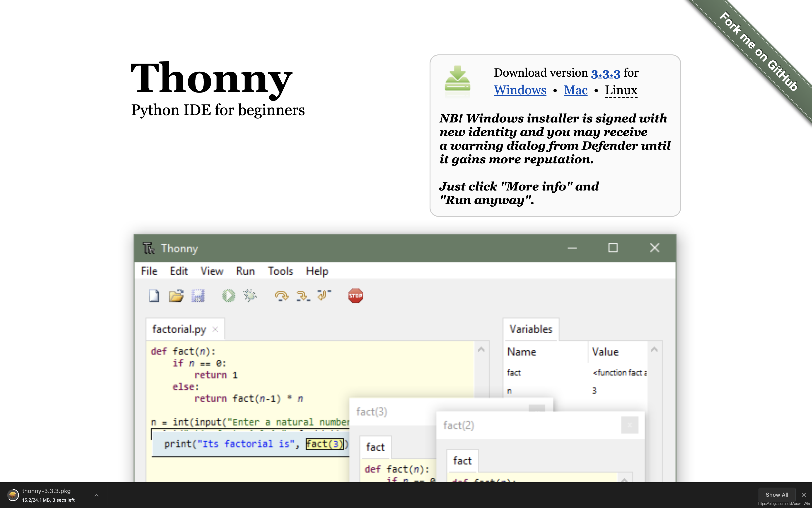
Task: Expand the thonny-3.3.3.pkg download options chevron
Action: click(x=96, y=495)
